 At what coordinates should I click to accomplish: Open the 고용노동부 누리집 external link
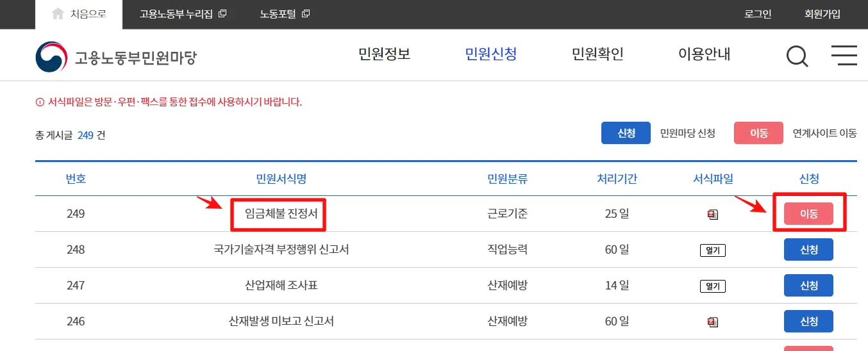click(183, 13)
